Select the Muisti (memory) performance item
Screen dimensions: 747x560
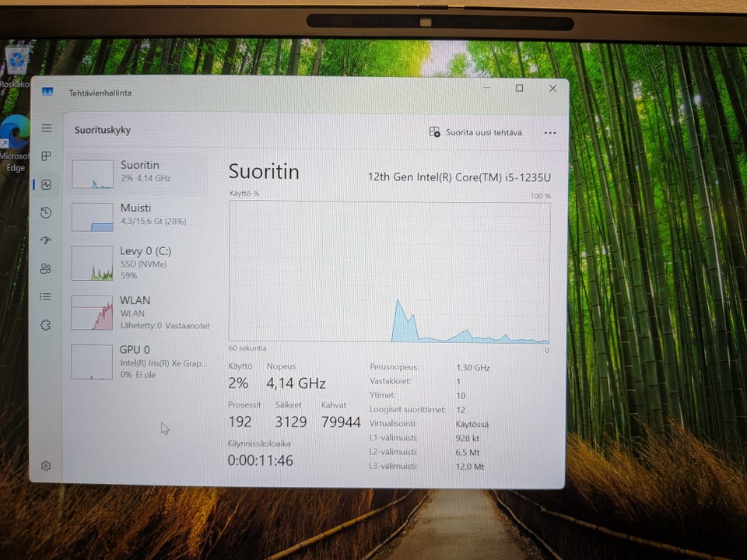click(x=139, y=215)
